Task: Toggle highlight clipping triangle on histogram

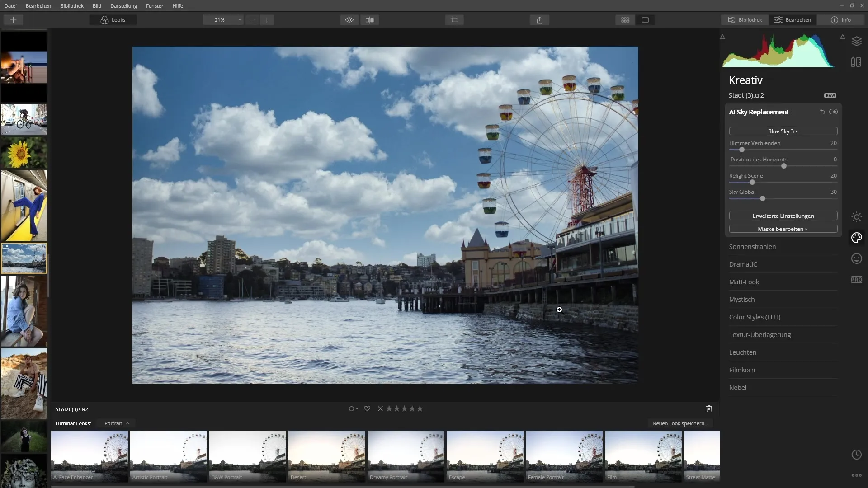Action: tap(843, 37)
